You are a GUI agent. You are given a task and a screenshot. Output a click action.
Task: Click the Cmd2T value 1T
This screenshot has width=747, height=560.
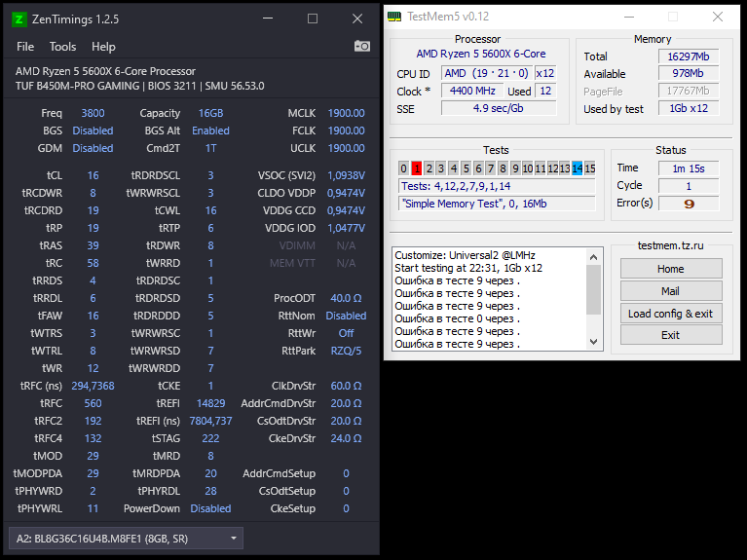pyautogui.click(x=210, y=148)
